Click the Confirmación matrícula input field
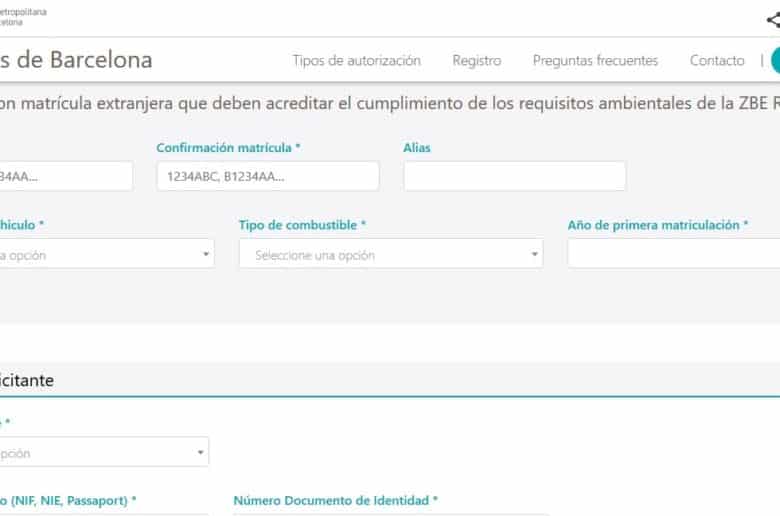This screenshot has width=780, height=516. pos(268,176)
